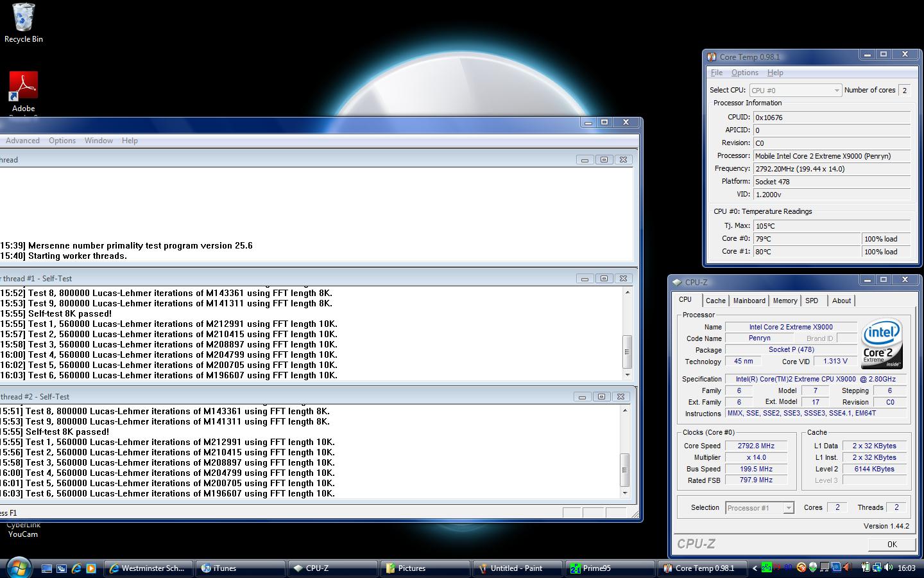Screen dimensions: 924x578
Task: Click the worker thread #2 scrollbar thumb
Action: coord(625,469)
